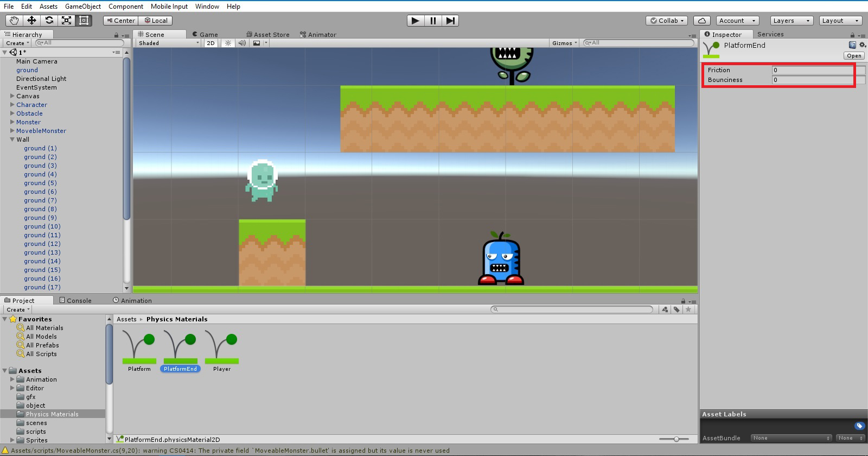Open the Shaded draw mode dropdown

(x=169, y=43)
